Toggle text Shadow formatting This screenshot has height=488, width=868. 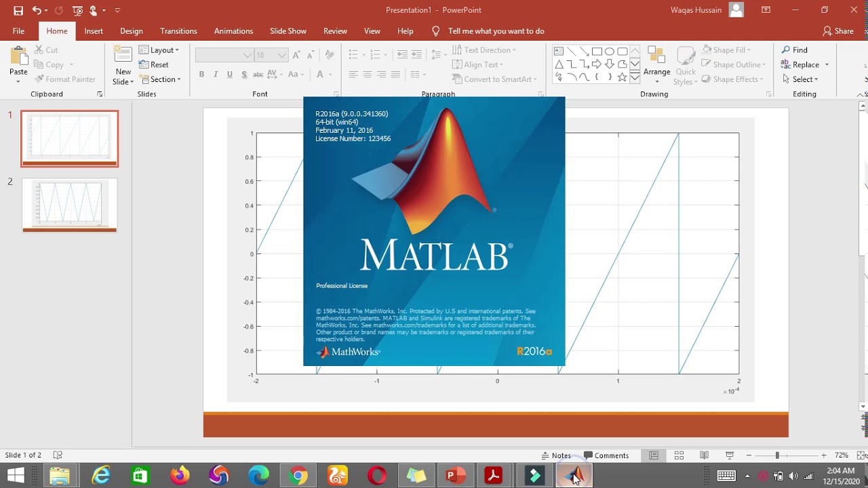pos(244,75)
